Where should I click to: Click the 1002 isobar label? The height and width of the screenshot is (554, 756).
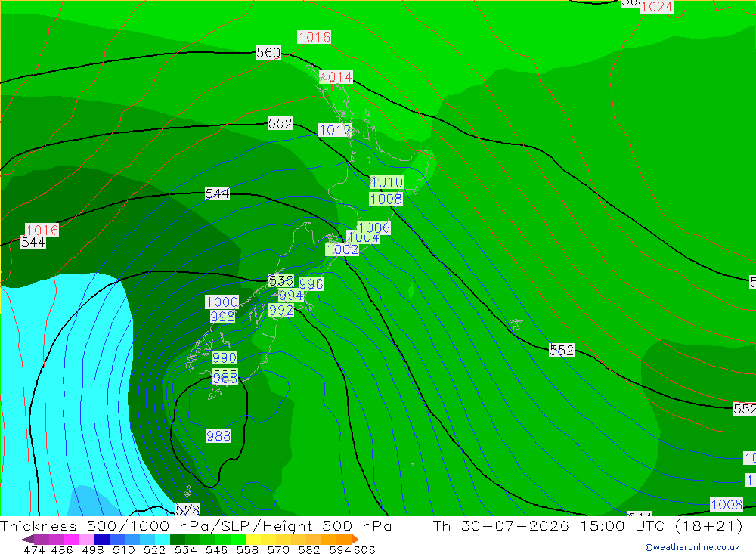pyautogui.click(x=342, y=249)
